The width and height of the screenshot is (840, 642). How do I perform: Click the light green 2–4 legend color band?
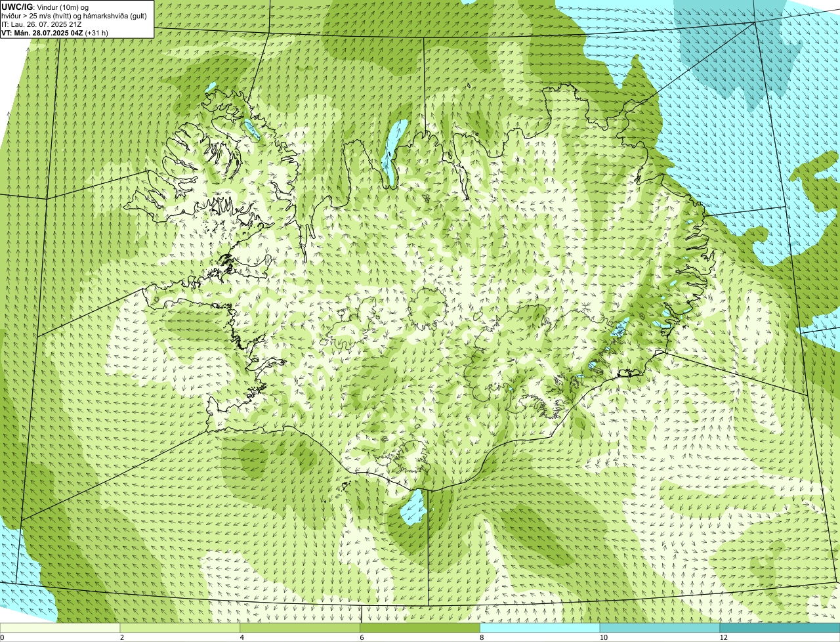point(180,628)
